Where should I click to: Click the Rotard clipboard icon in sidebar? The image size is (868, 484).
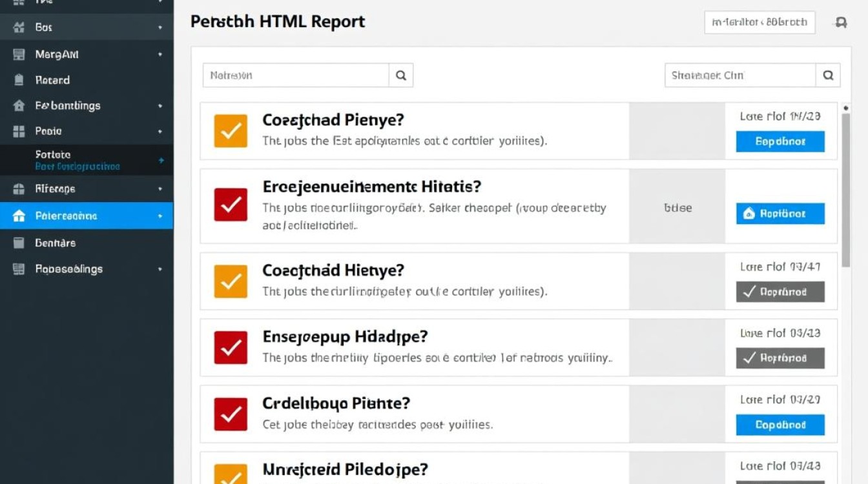[19, 80]
